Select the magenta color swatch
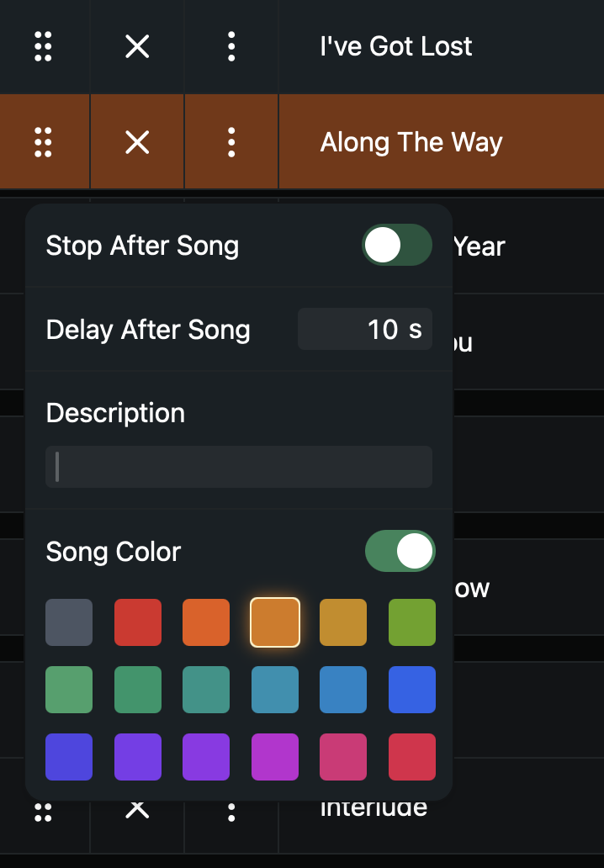The height and width of the screenshot is (868, 604). point(275,757)
